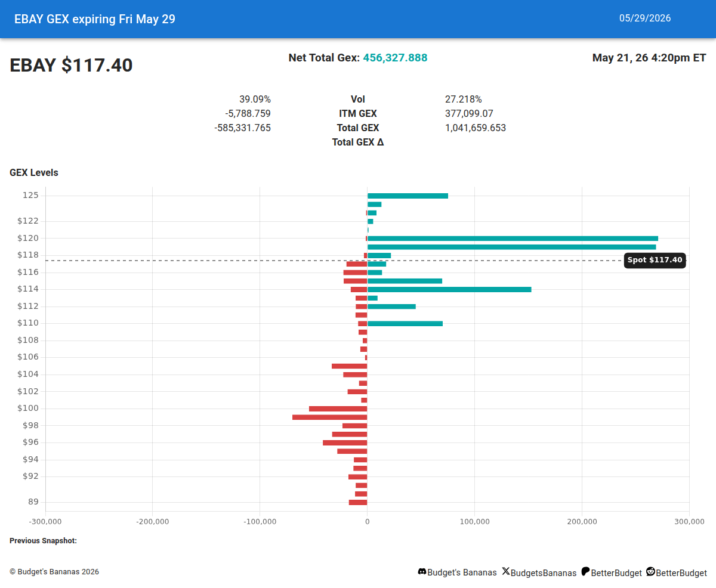The image size is (716, 588).
Task: Click the Total GEX Δ label
Action: (358, 142)
